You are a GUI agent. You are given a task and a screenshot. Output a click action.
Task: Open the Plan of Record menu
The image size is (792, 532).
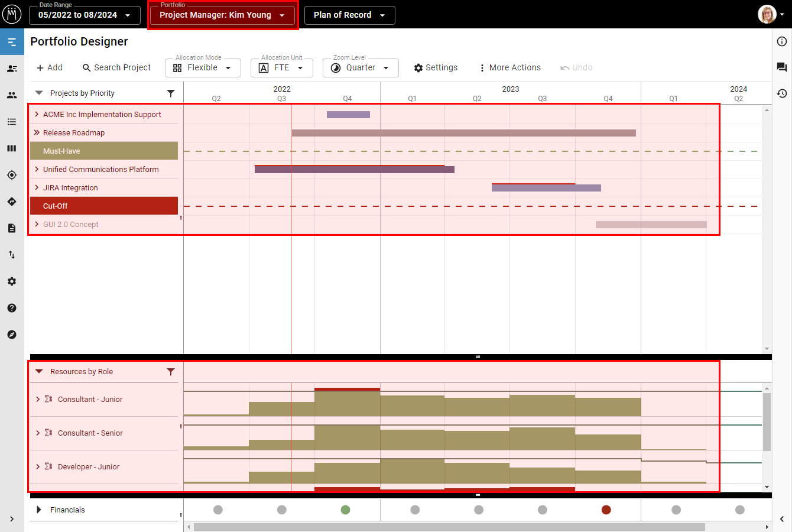349,15
